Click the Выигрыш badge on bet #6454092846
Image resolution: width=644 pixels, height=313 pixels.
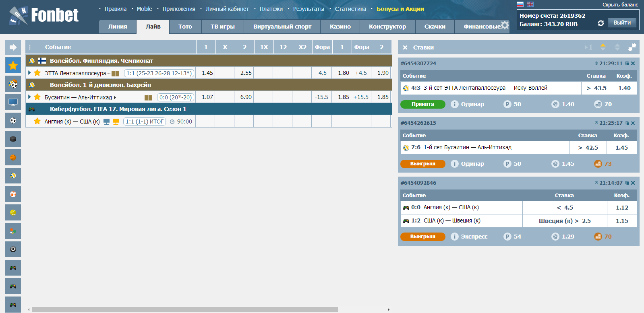pos(423,237)
